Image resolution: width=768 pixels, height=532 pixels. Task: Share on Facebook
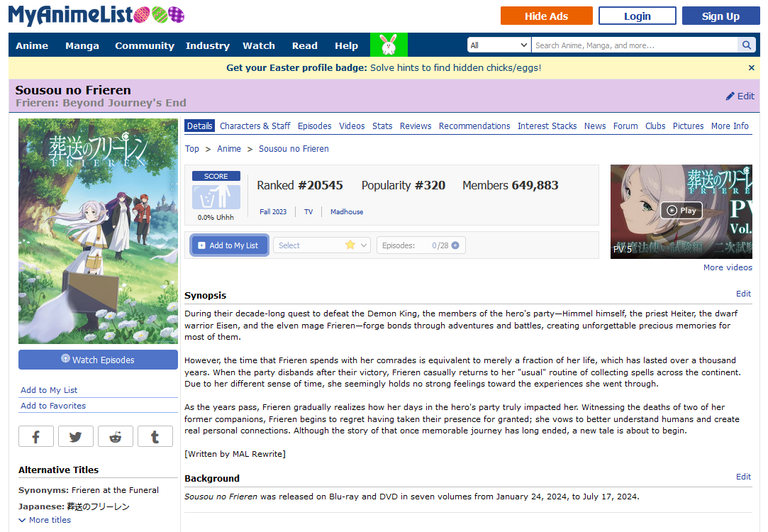click(35, 436)
